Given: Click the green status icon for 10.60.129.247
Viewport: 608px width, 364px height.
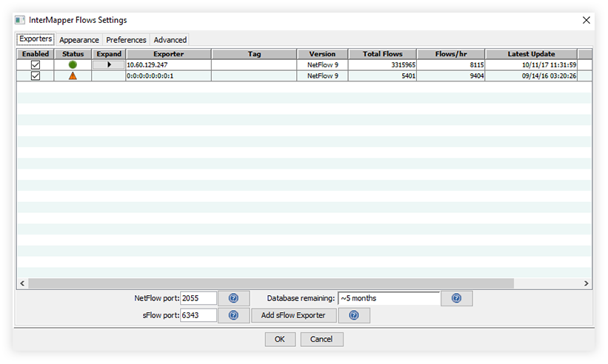Looking at the screenshot, I should coord(73,64).
